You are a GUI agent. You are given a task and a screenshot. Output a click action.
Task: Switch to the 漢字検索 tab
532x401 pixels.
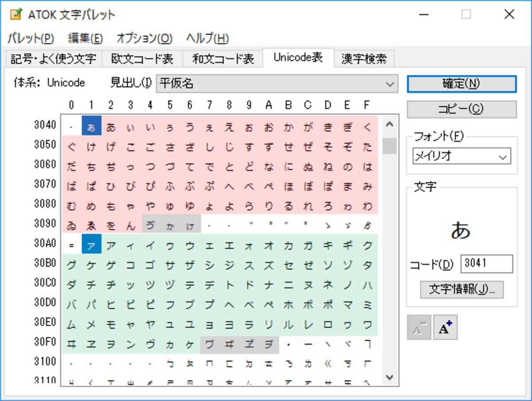tap(364, 59)
